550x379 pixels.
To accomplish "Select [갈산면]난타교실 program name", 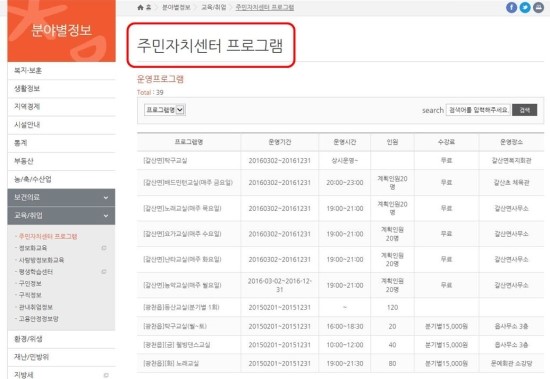I will coord(182,259).
